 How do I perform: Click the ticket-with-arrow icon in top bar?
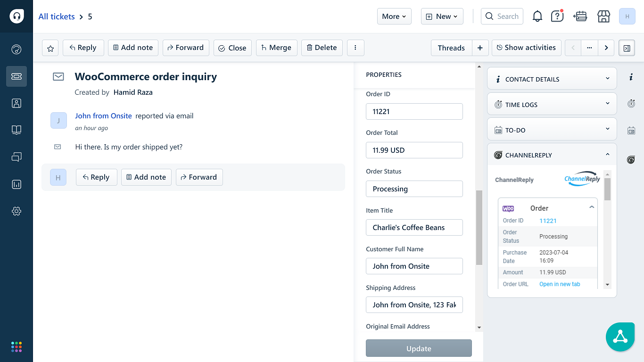coord(580,16)
